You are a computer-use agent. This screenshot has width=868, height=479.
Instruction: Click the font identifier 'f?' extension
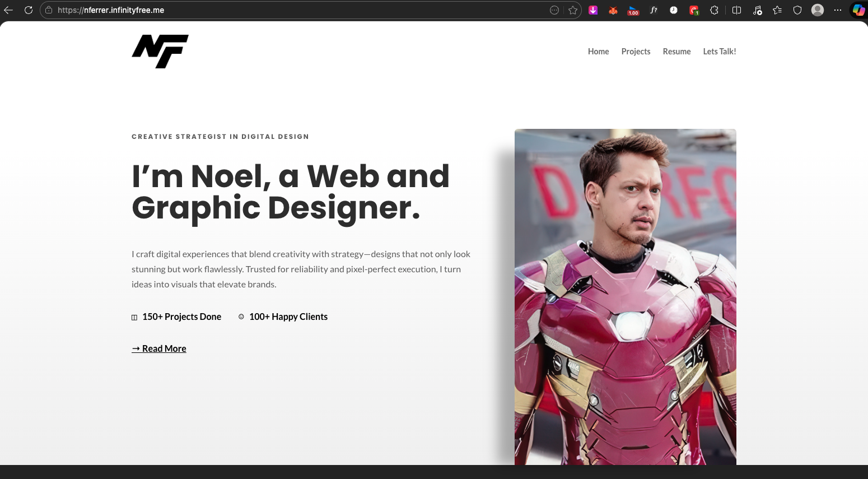pyautogui.click(x=654, y=10)
